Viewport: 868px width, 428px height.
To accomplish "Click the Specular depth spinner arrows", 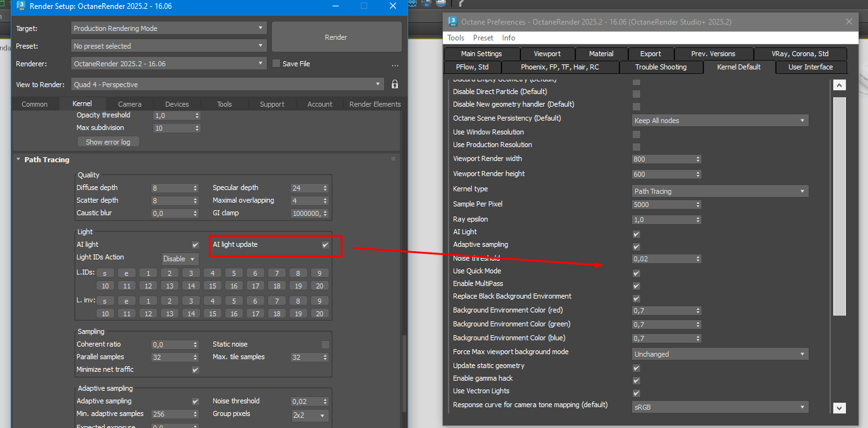I will [325, 188].
